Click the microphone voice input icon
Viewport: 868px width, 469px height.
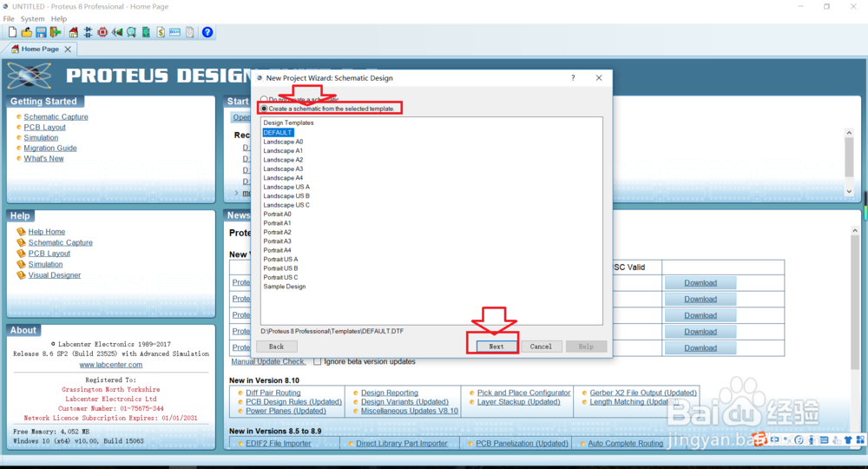pyautogui.click(x=812, y=440)
